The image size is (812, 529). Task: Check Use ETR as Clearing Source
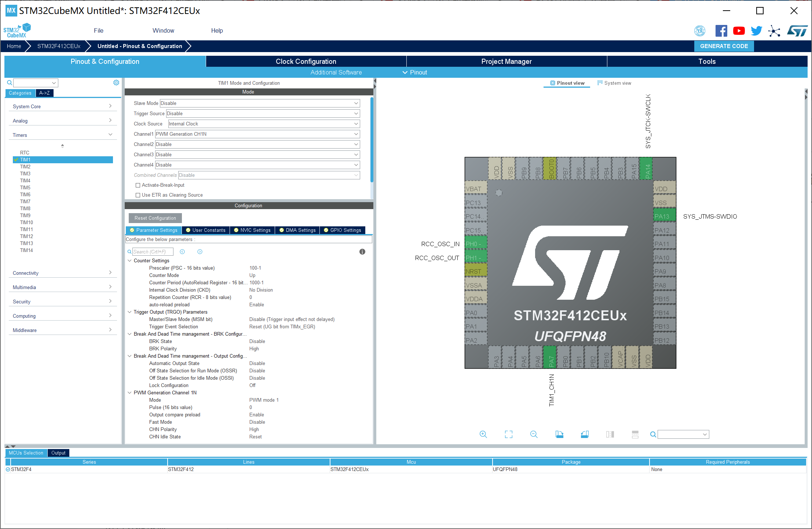138,195
